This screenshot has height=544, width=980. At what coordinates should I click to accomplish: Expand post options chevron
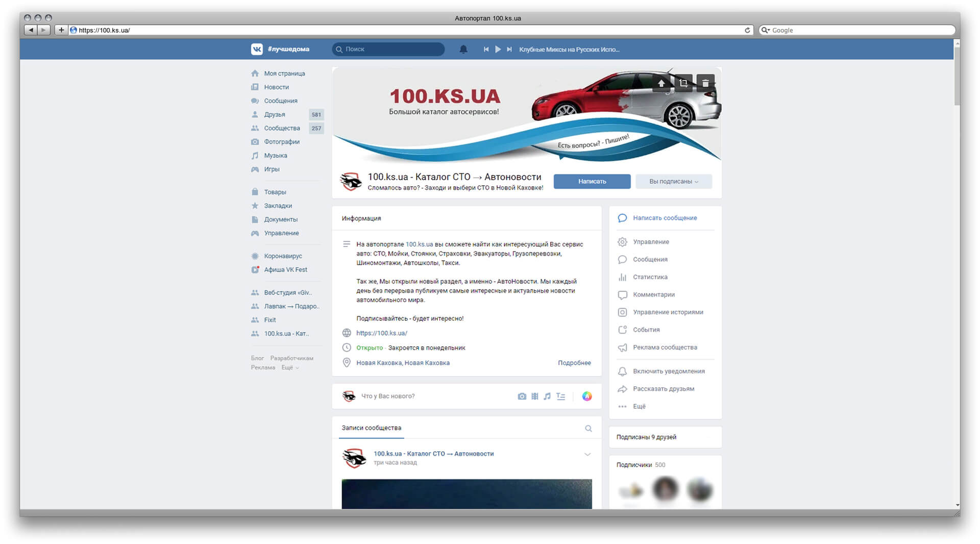pyautogui.click(x=587, y=454)
